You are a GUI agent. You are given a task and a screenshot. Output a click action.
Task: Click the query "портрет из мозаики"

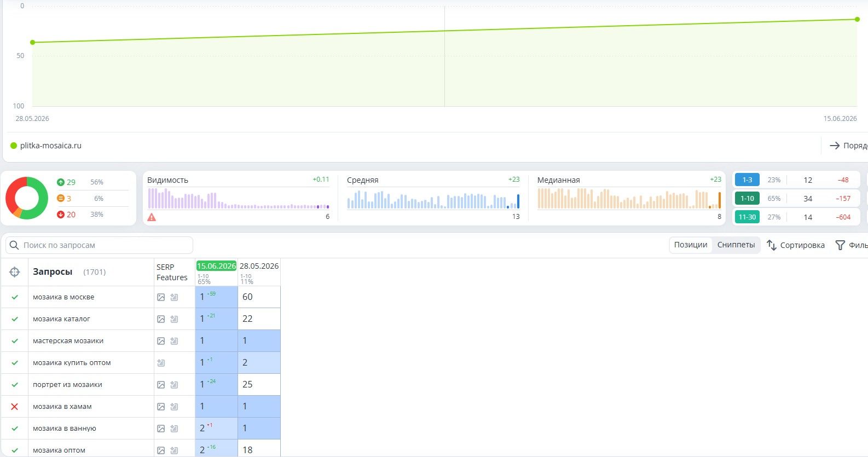pos(67,385)
